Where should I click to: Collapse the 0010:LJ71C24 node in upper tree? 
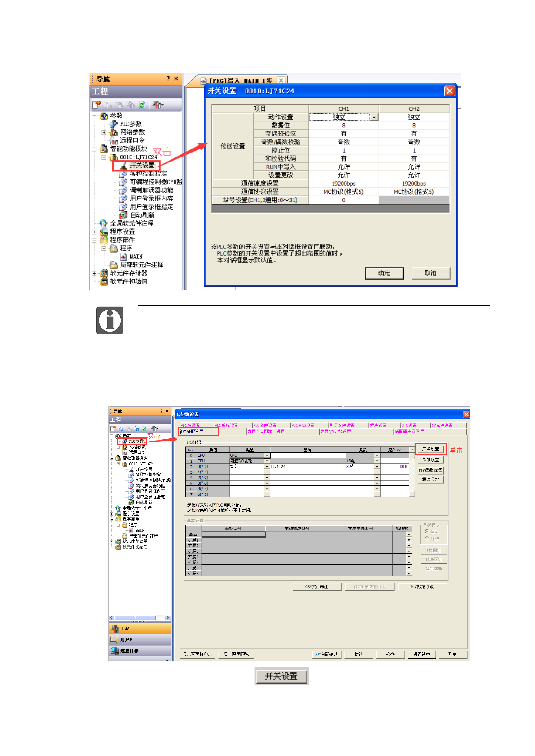click(x=104, y=157)
